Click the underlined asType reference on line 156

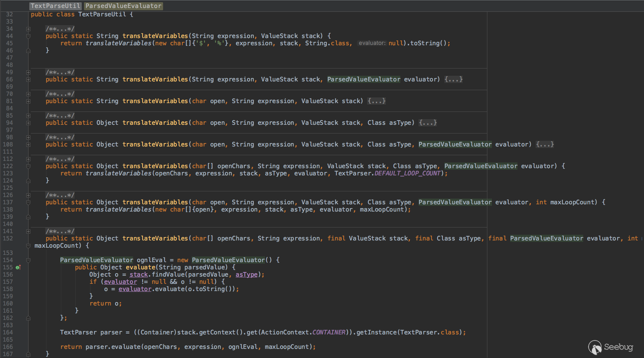246,275
